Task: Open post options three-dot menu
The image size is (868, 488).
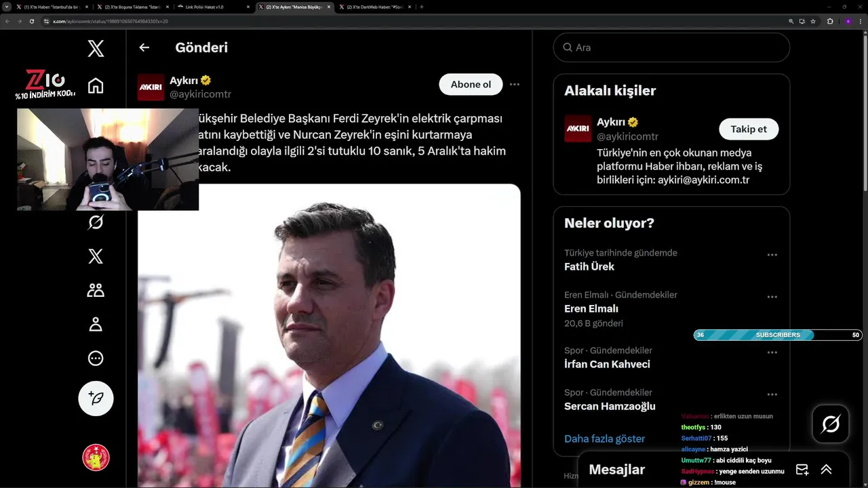Action: tap(515, 85)
